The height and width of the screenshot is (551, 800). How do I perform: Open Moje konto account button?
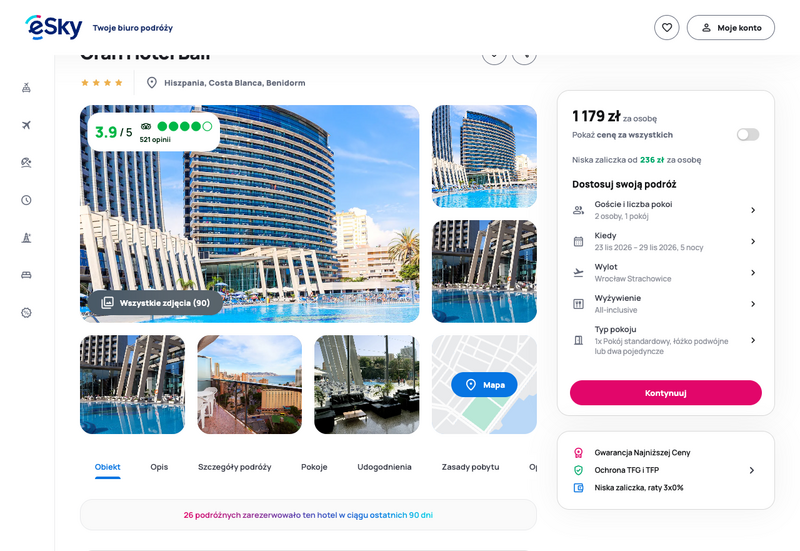(x=731, y=28)
